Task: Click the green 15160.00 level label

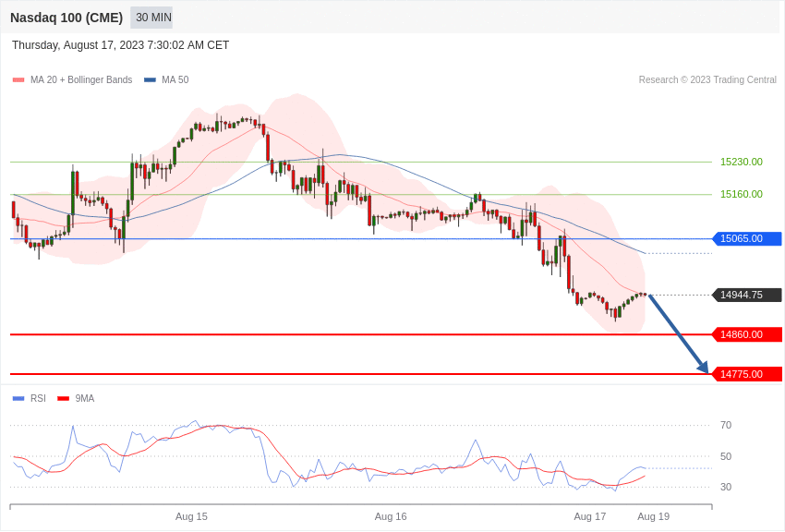Action: point(741,194)
